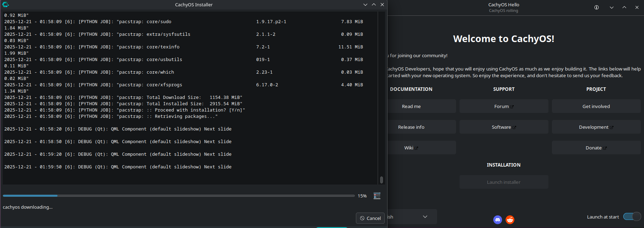Click the core/texinfo pacstrap log entry
The height and width of the screenshot is (228, 644).
(183, 47)
